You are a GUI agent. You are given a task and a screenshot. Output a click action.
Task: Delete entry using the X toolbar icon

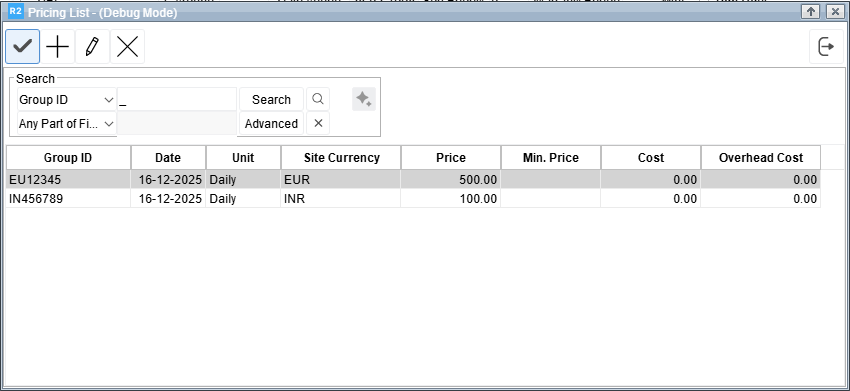point(127,47)
